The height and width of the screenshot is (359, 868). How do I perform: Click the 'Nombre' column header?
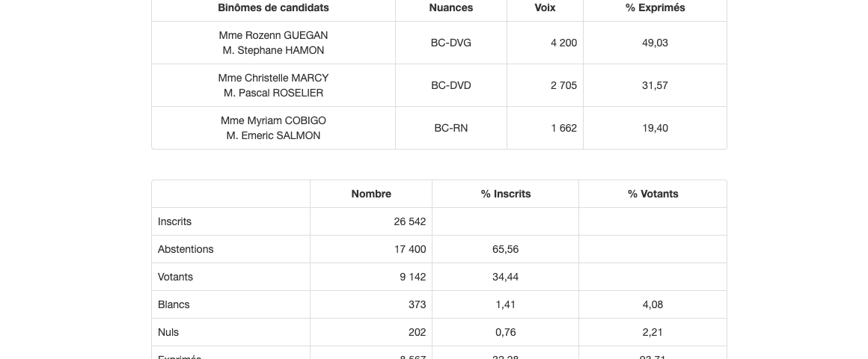pos(371,194)
